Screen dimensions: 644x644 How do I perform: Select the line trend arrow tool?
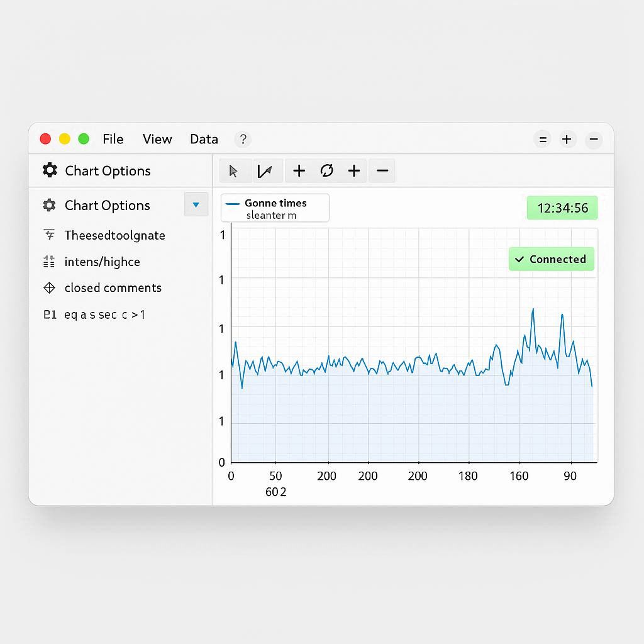(x=265, y=170)
